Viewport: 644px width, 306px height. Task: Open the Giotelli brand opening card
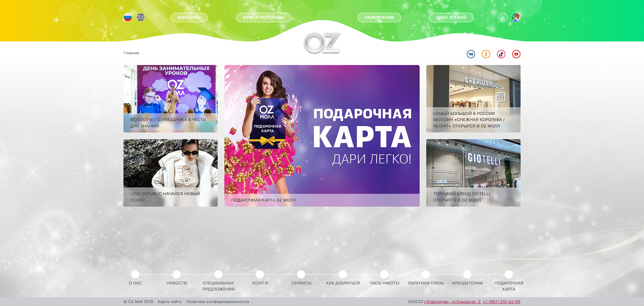click(473, 173)
